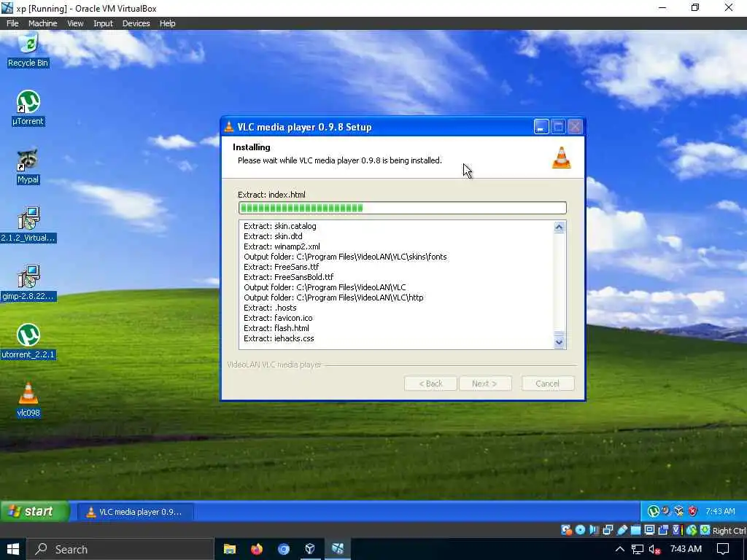Click the VirtualBox hard disk activity indicator
Screen dimensions: 747x560
click(566, 530)
